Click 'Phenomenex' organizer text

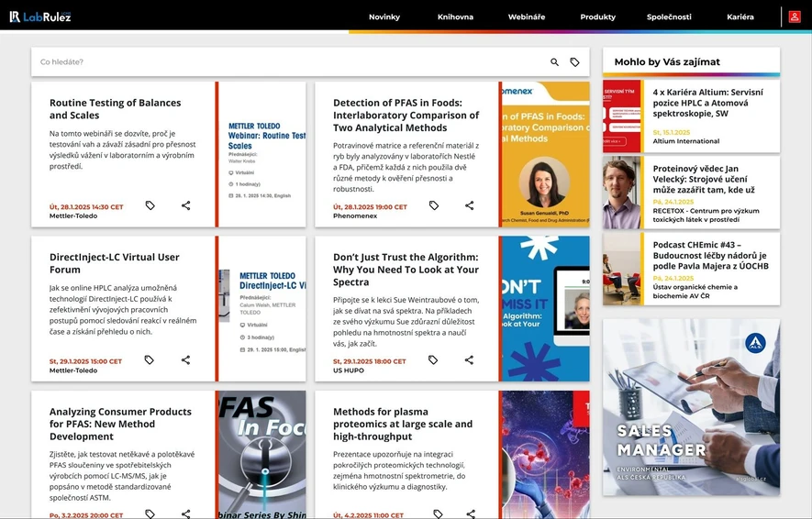point(355,215)
